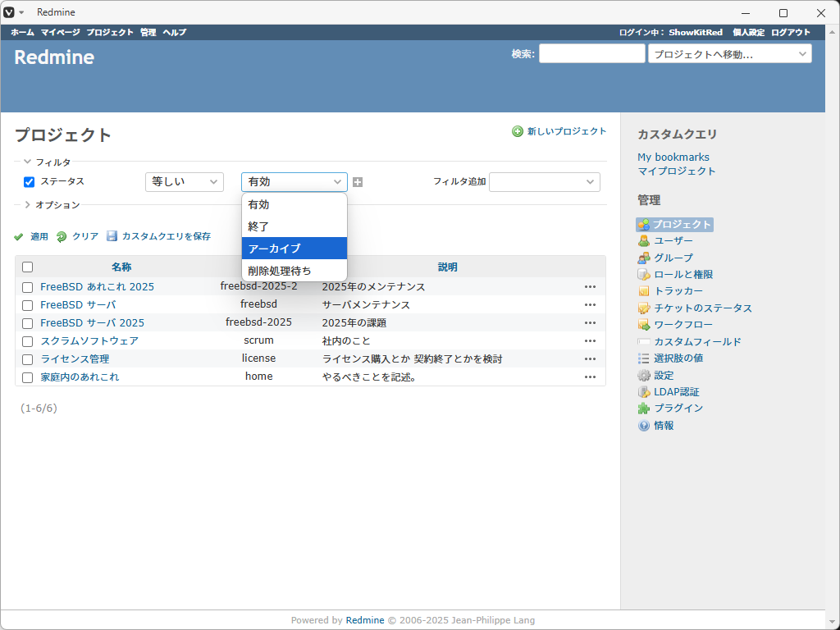Click the floppy disk save query icon

point(112,236)
